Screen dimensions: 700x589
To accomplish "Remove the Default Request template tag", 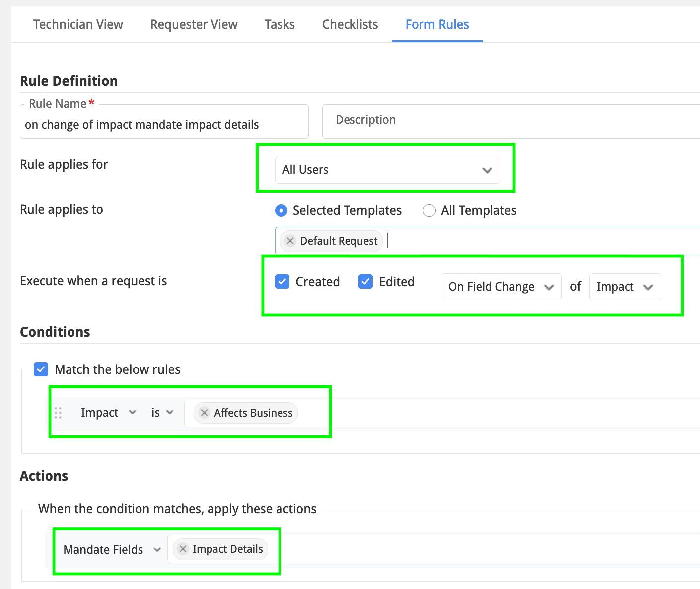I will pos(290,241).
